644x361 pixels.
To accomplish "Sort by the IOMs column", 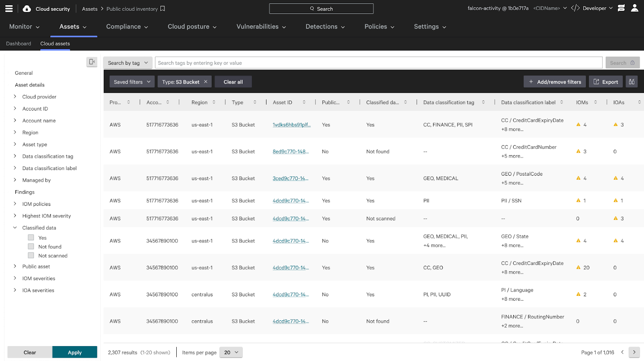I will [596, 102].
